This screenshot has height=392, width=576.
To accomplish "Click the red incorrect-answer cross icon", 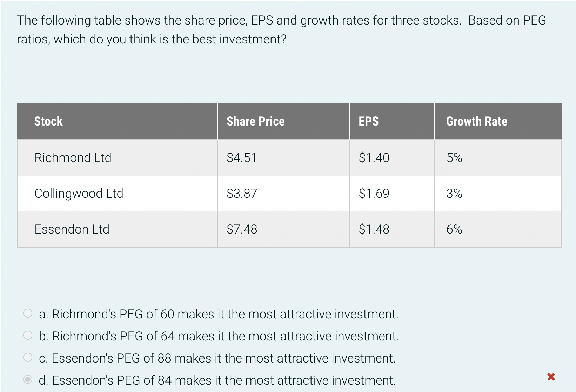I will (551, 376).
